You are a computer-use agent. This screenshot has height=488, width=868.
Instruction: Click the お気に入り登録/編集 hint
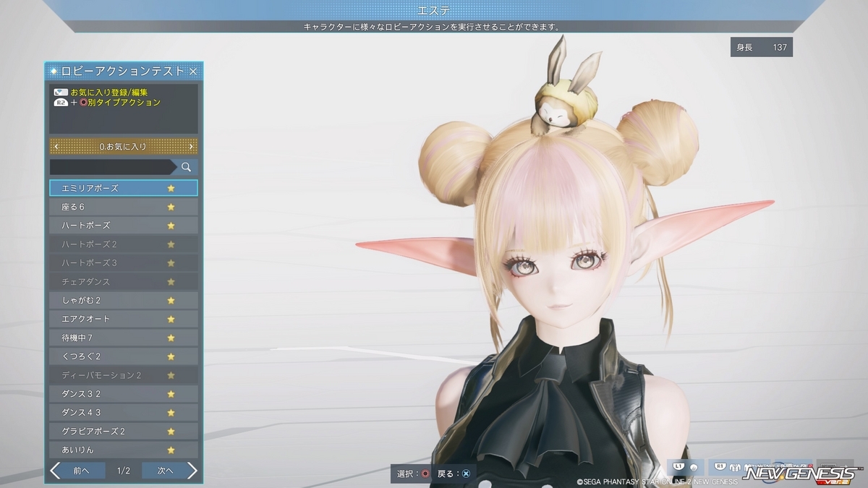(x=109, y=93)
